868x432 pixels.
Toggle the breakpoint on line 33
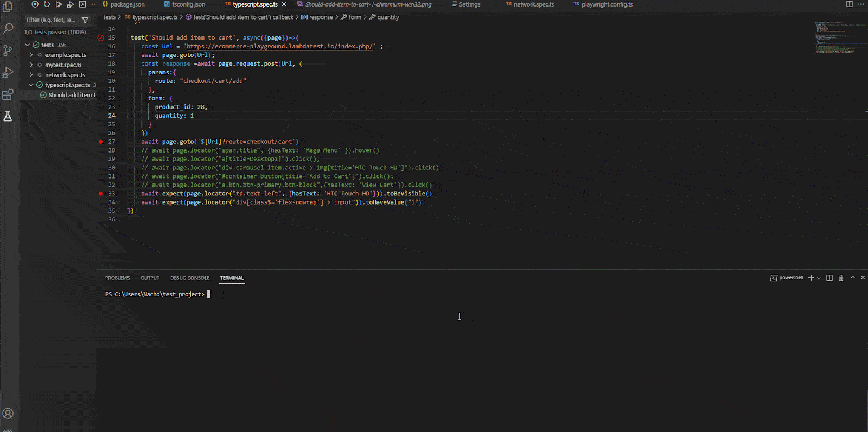click(x=100, y=194)
